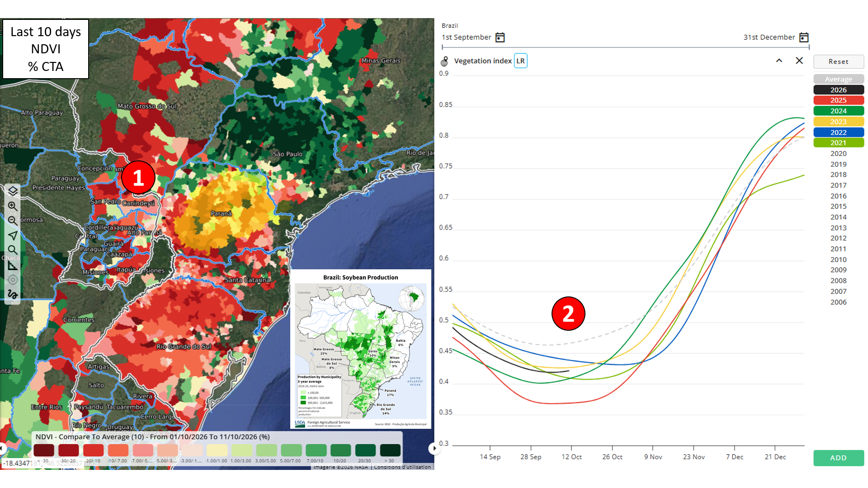The image size is (868, 488).
Task: Close the Vegetation index chart panel
Action: click(799, 61)
